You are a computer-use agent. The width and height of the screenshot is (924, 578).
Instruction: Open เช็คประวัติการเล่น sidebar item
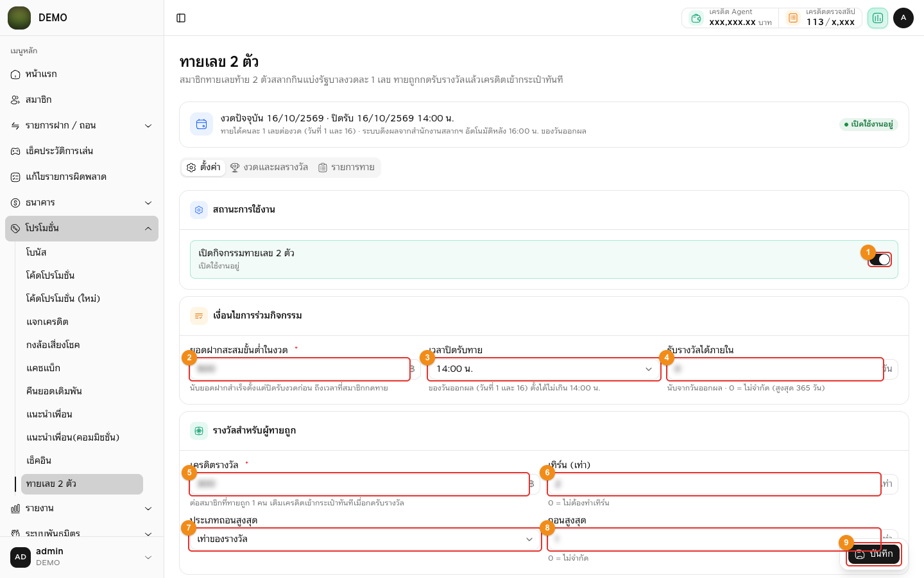(82, 152)
